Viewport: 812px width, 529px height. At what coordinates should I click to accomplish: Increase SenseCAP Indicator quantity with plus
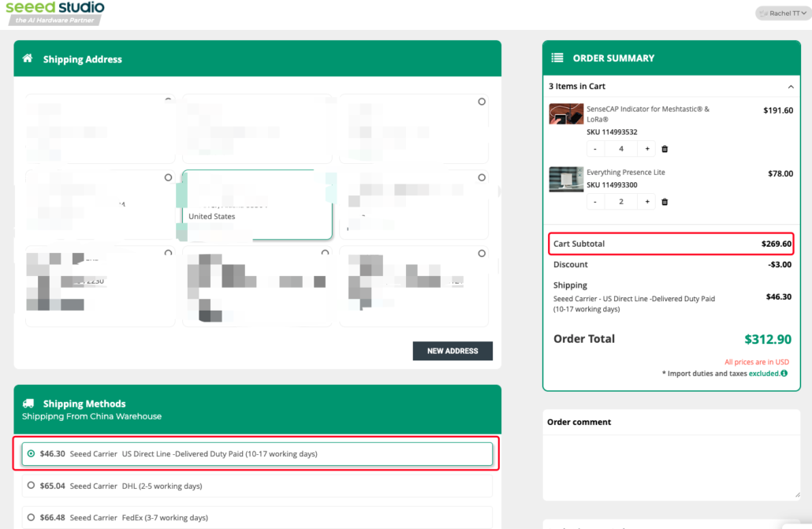coord(647,149)
